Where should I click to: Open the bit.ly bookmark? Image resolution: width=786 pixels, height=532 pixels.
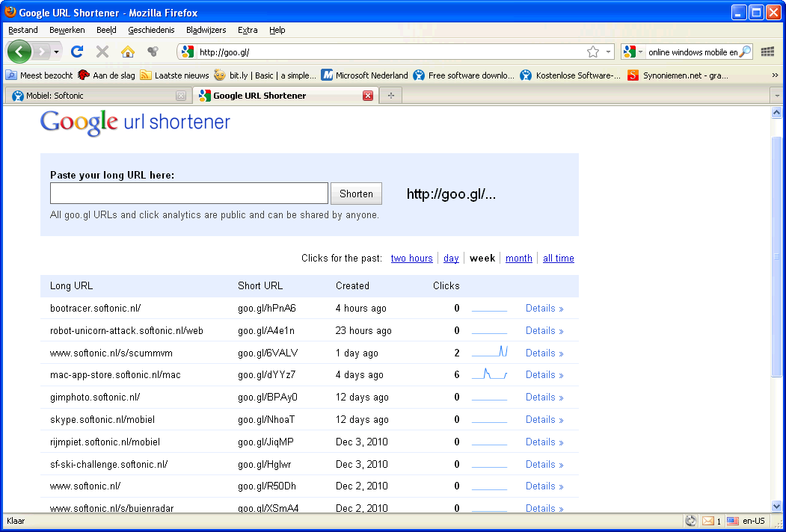pos(265,75)
